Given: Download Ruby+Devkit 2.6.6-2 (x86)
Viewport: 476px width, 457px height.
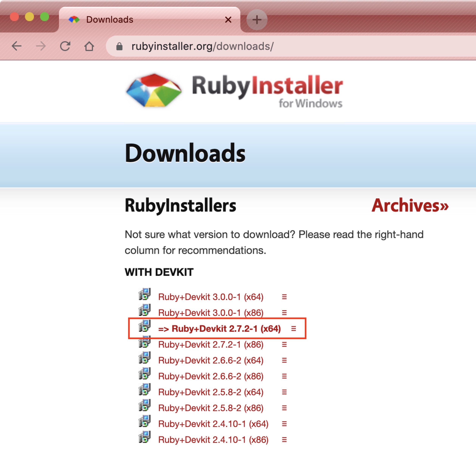Looking at the screenshot, I should [211, 376].
